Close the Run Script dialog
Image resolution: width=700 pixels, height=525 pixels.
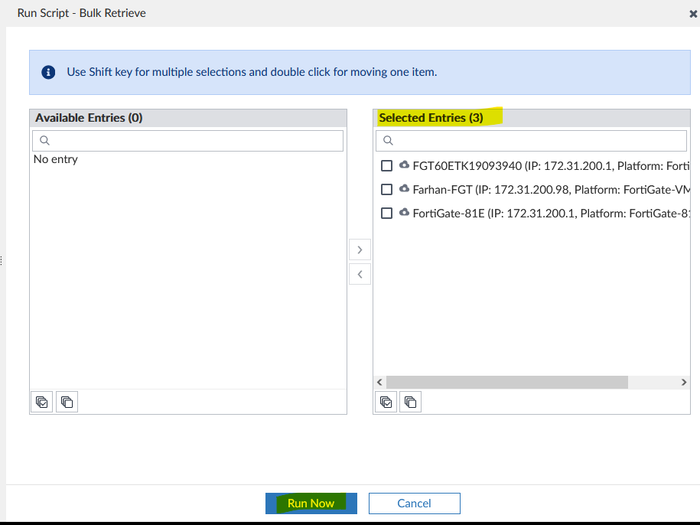(693, 14)
